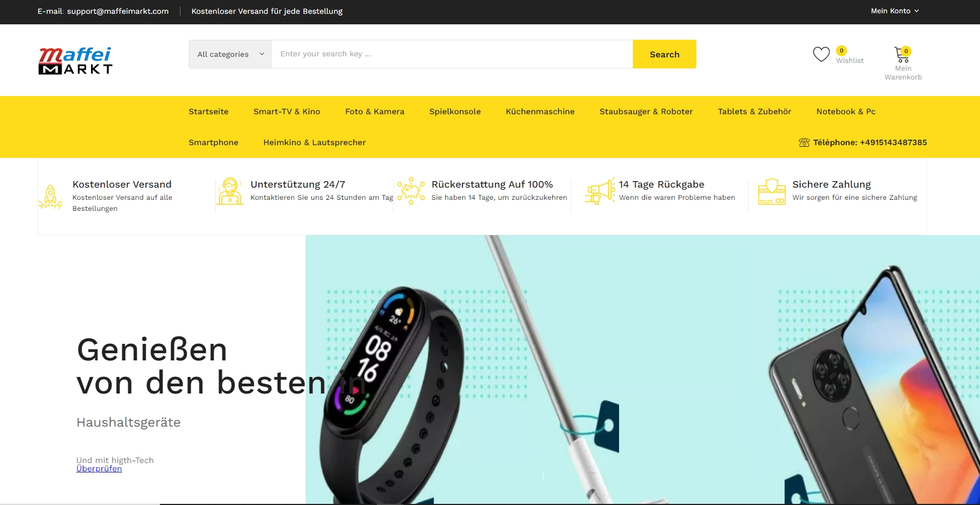Select Staubsauger & Roboter from navigation
This screenshot has height=505, width=980.
coord(646,111)
